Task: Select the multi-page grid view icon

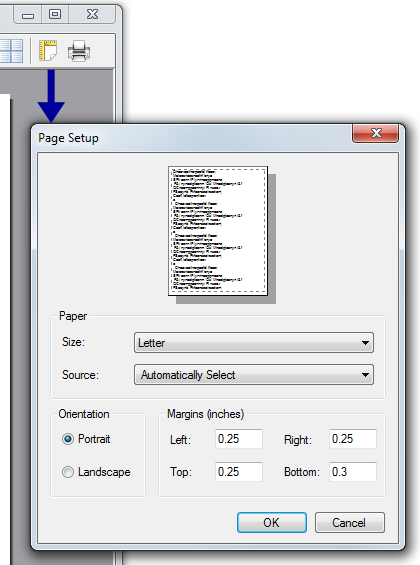Action: (x=11, y=51)
